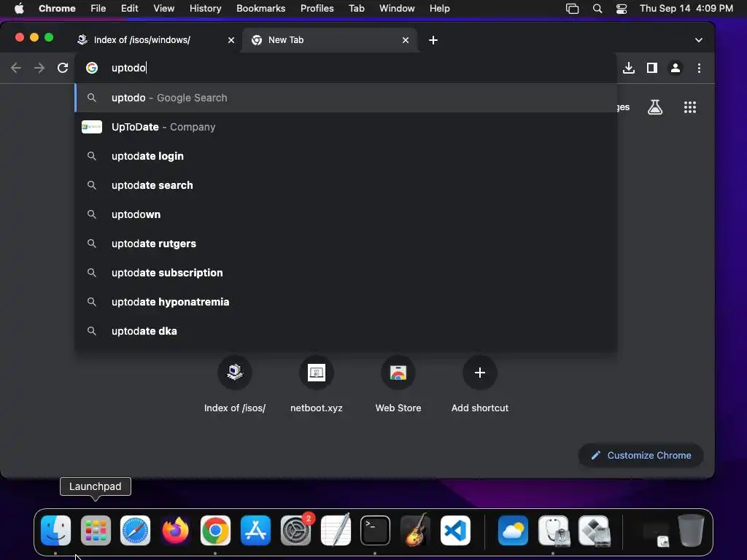
Task: Click Customize Chrome button
Action: point(640,455)
